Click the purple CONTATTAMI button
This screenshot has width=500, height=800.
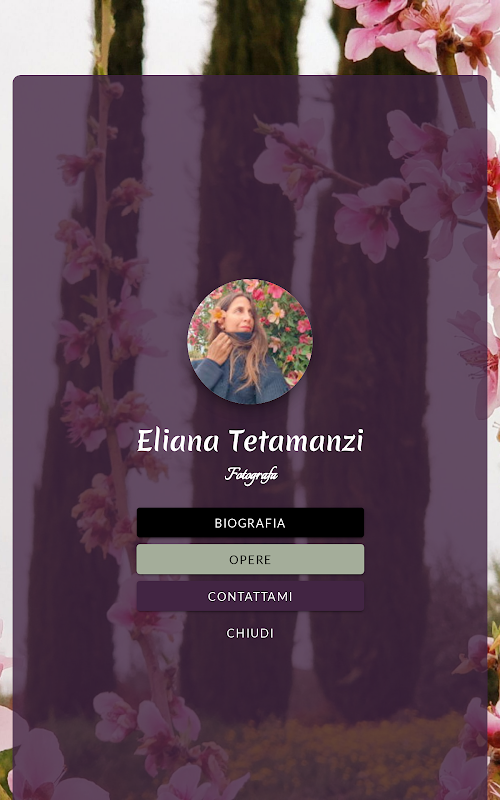250,596
